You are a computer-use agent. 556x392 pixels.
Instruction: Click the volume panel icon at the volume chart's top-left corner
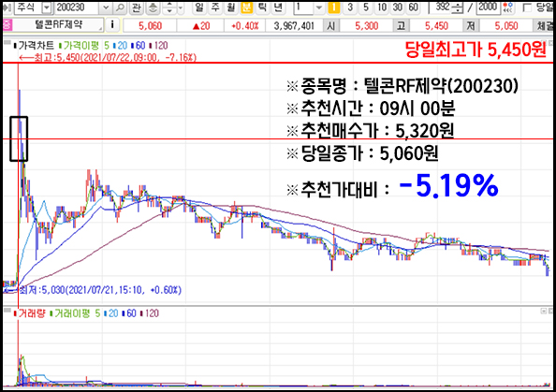(7, 311)
